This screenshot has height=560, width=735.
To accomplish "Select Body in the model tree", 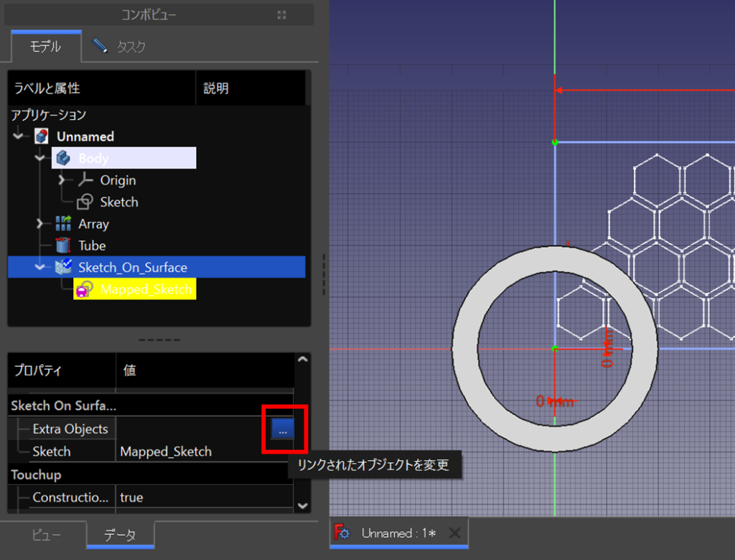I will 94,158.
